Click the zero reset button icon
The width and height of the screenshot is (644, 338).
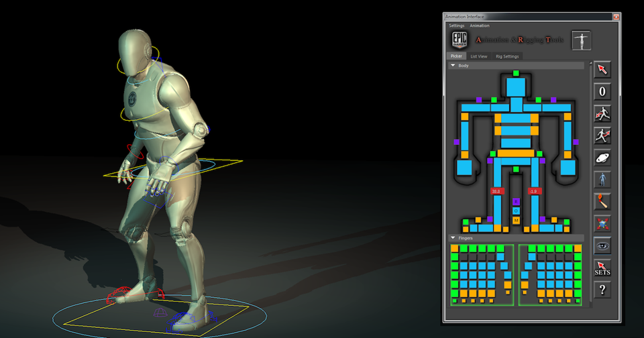pos(602,92)
